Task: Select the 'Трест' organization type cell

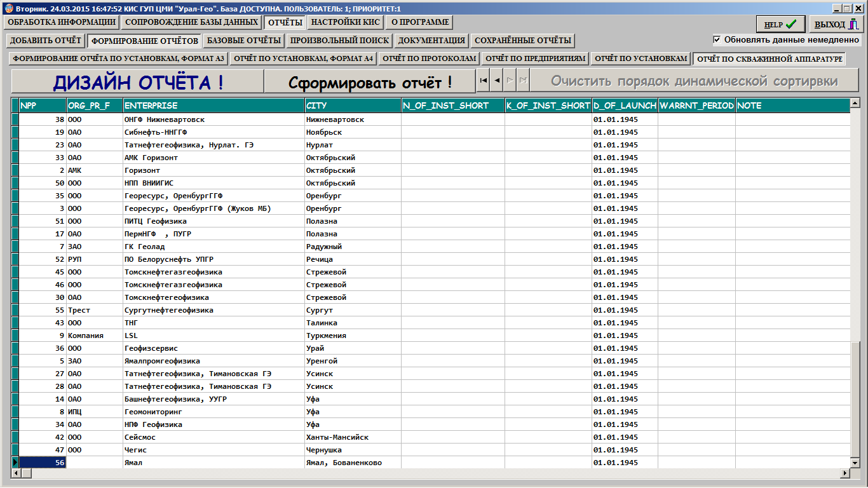Action: 95,310
